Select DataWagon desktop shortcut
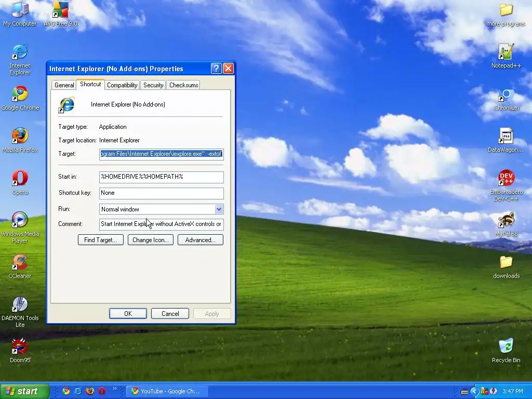This screenshot has height=399, width=532. click(506, 140)
